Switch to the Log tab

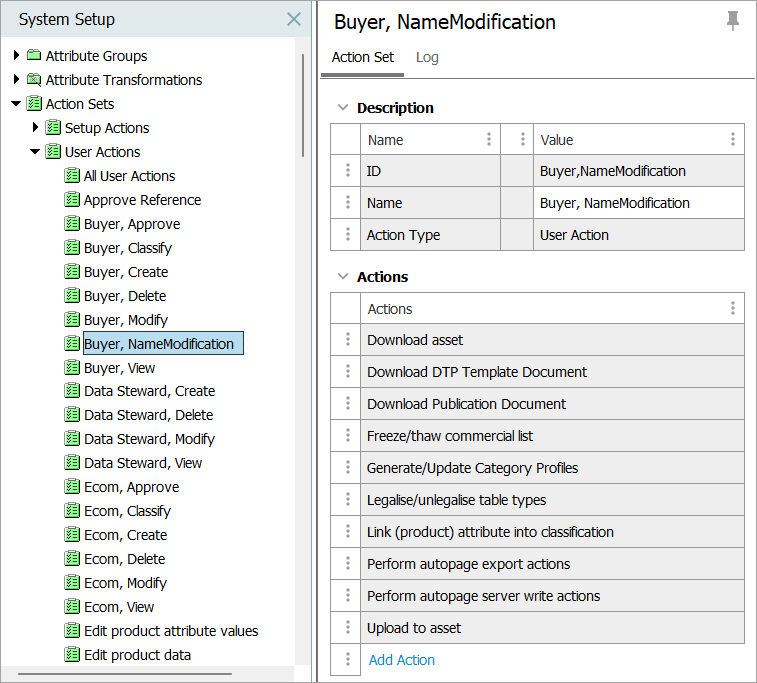tap(427, 58)
